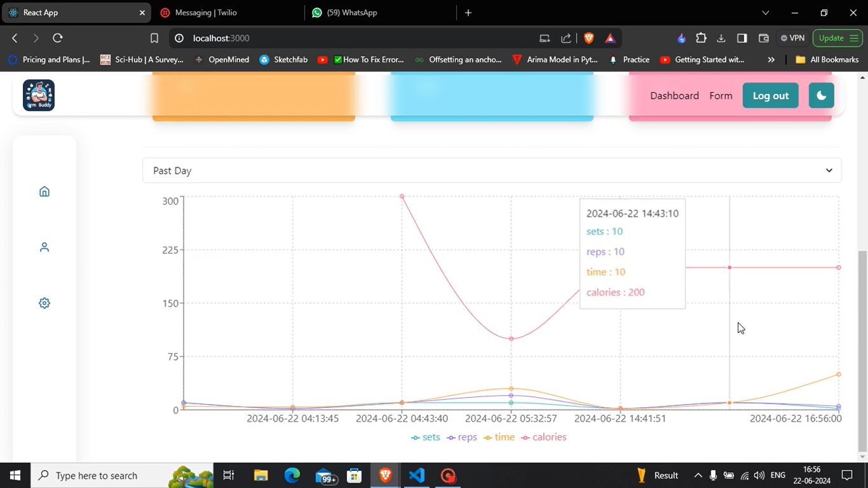Open the Sketchfab bookmark
The image size is (868, 488).
click(283, 60)
